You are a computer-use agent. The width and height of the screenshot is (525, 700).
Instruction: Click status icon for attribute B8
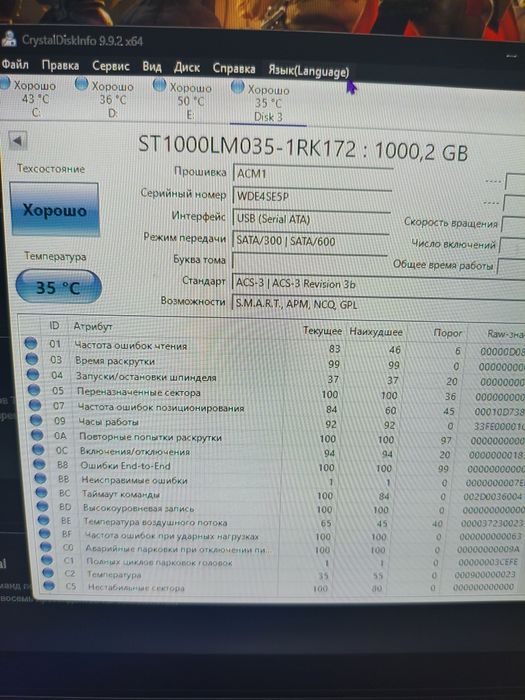pos(39,464)
